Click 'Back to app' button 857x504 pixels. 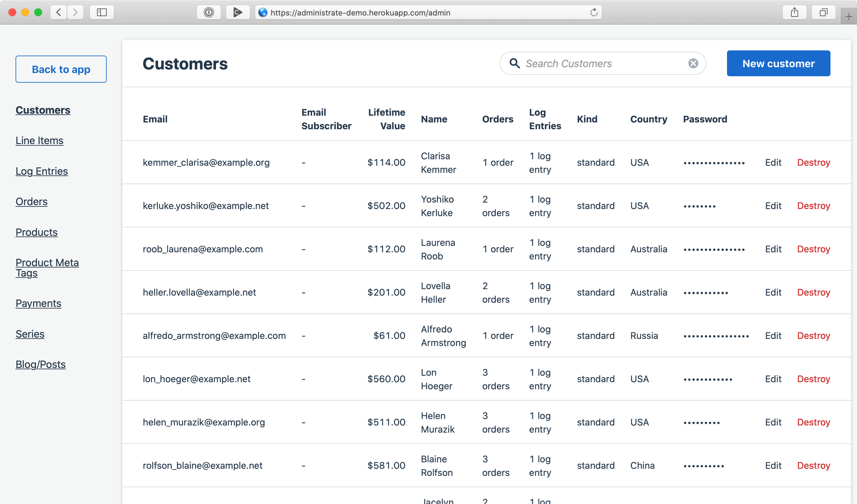point(61,68)
